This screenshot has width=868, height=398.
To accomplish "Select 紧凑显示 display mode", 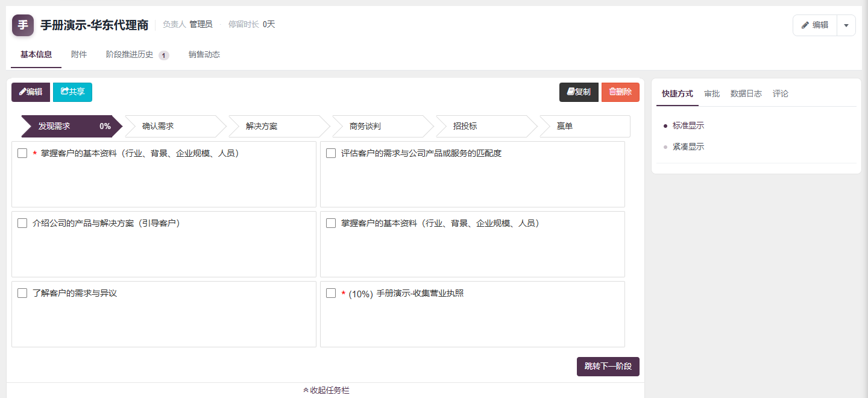I will pos(688,147).
